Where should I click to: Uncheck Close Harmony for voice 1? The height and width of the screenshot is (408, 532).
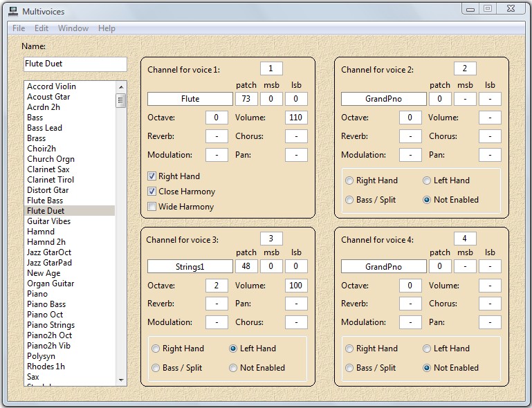pyautogui.click(x=152, y=192)
